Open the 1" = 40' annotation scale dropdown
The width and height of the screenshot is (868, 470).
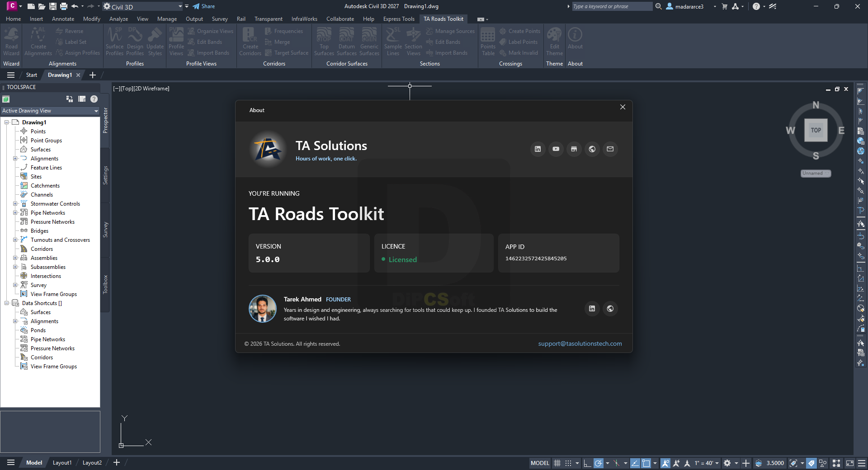click(707, 463)
